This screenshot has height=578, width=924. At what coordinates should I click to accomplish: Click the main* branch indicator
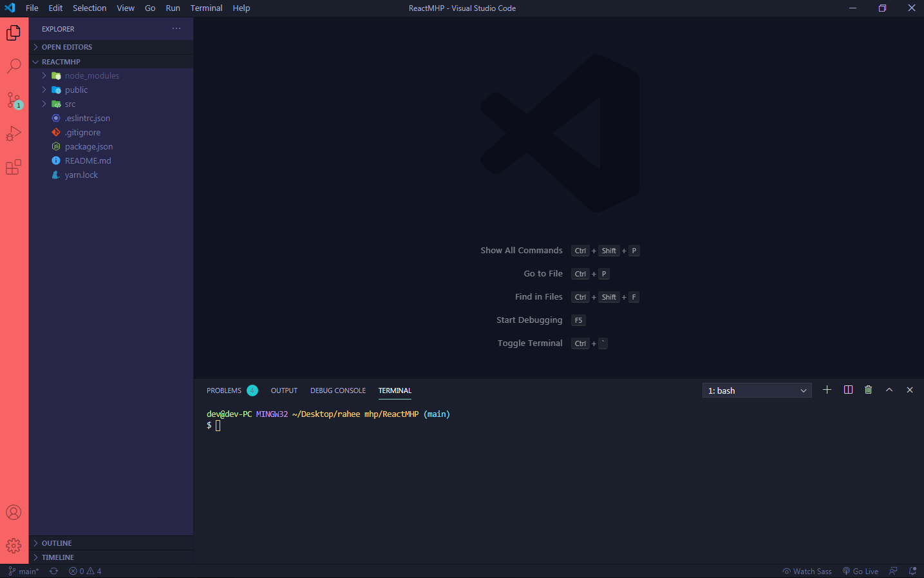(24, 571)
